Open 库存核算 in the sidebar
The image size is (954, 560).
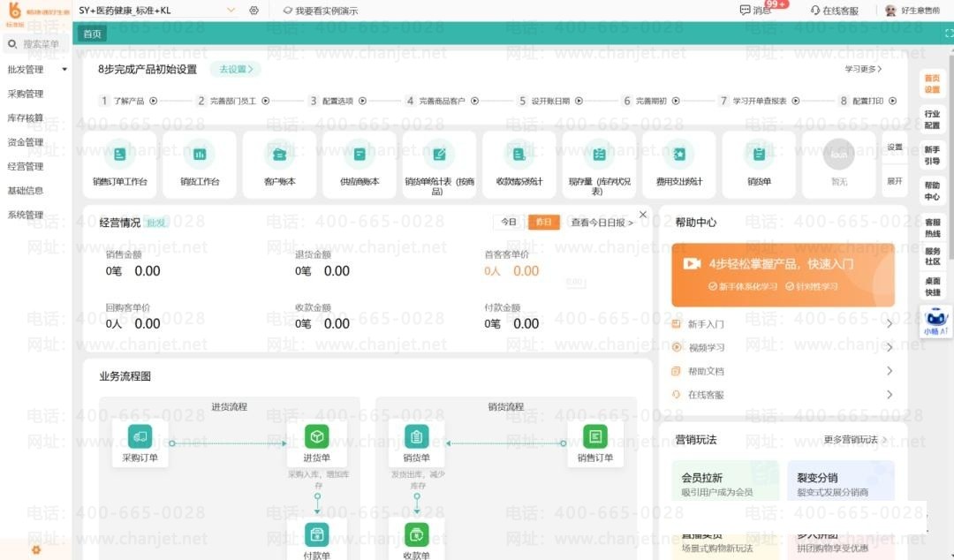coord(26,117)
